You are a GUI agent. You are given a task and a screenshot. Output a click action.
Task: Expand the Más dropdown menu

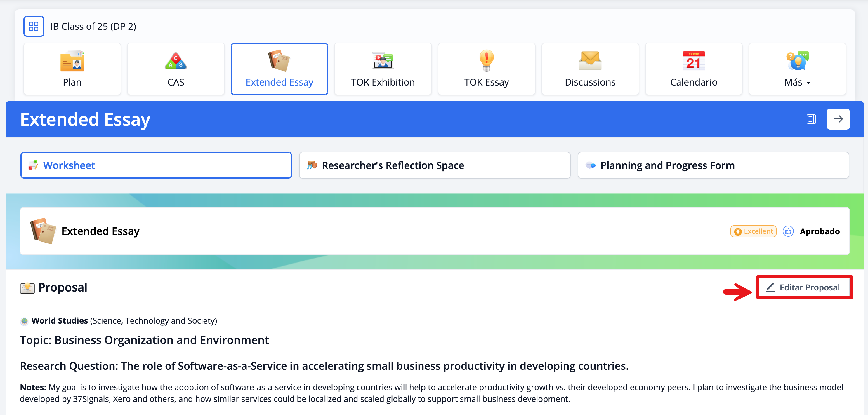797,69
